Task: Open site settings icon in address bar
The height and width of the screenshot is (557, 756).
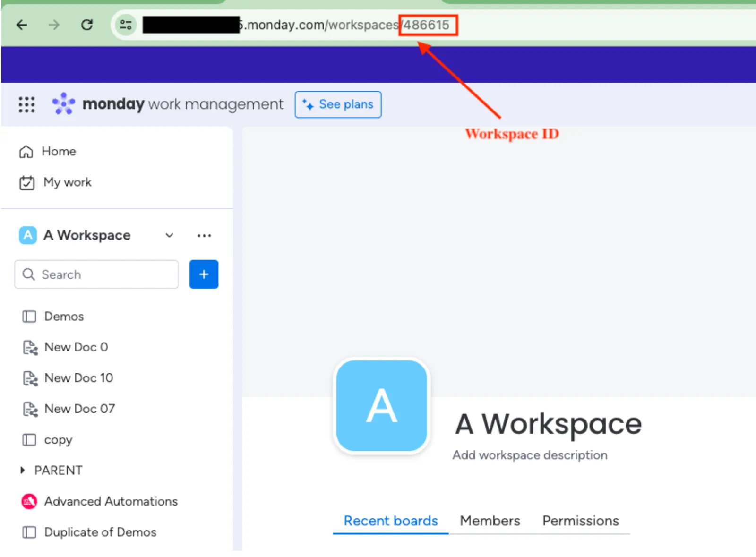Action: point(126,25)
